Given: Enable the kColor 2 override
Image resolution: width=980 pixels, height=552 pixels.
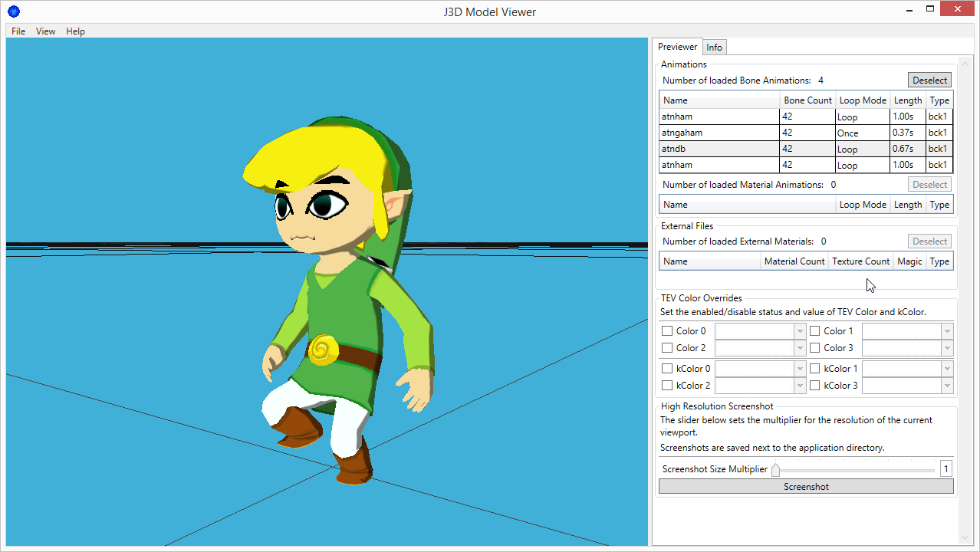Looking at the screenshot, I should (666, 385).
